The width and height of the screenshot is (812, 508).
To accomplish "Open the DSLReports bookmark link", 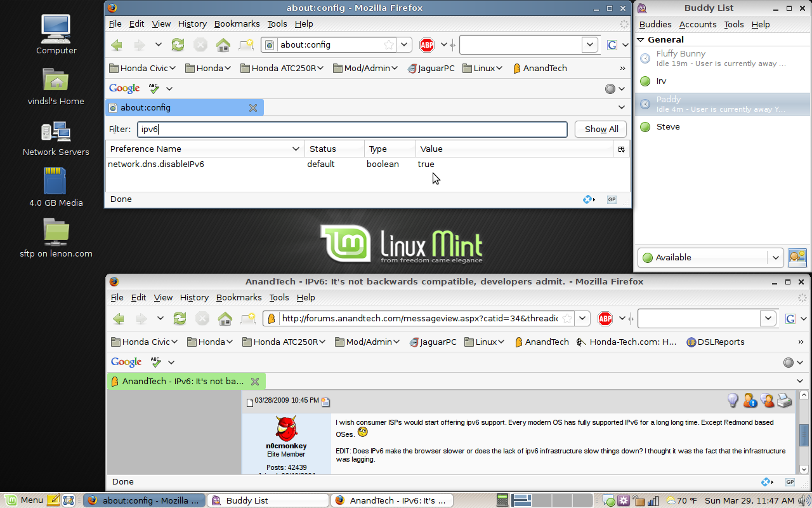I will 716,342.
